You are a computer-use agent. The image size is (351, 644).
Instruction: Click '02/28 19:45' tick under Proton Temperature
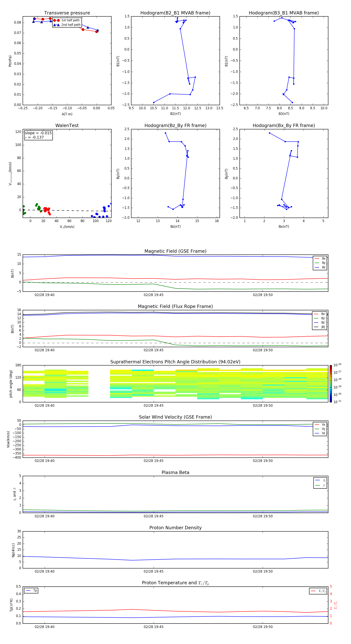pos(153,627)
